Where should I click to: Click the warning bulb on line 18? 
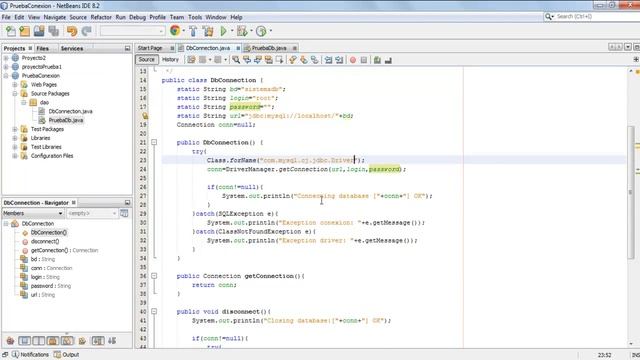(144, 116)
